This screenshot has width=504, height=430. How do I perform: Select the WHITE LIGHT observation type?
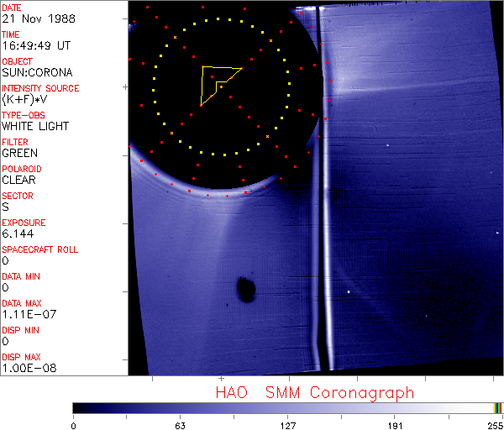tap(35, 126)
